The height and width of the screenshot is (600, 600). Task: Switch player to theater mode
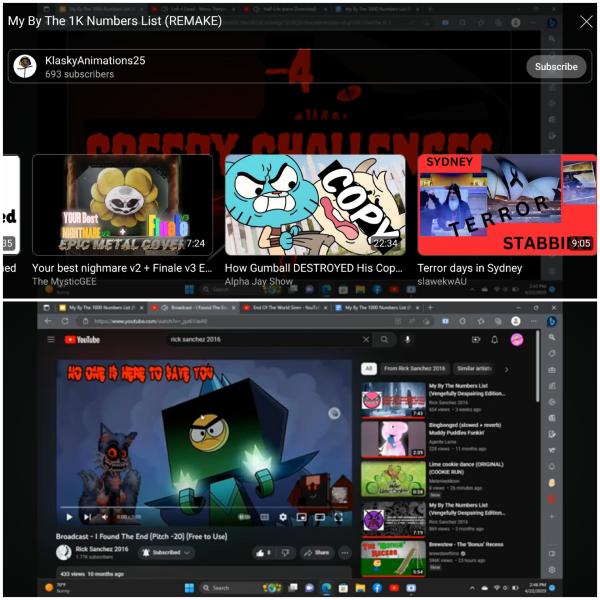pyautogui.click(x=320, y=517)
